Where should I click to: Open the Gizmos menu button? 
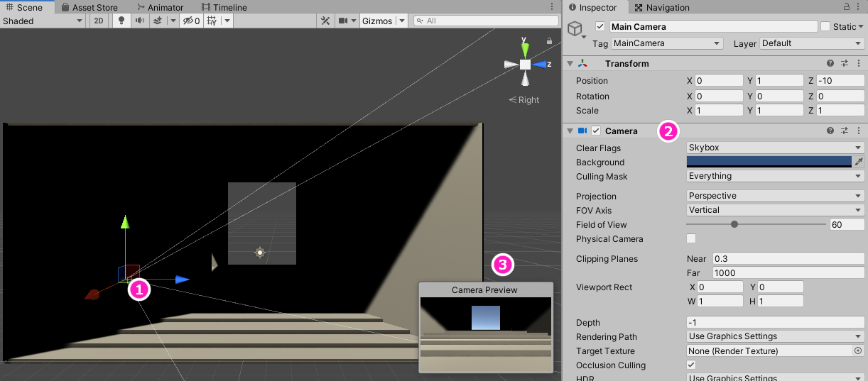377,21
